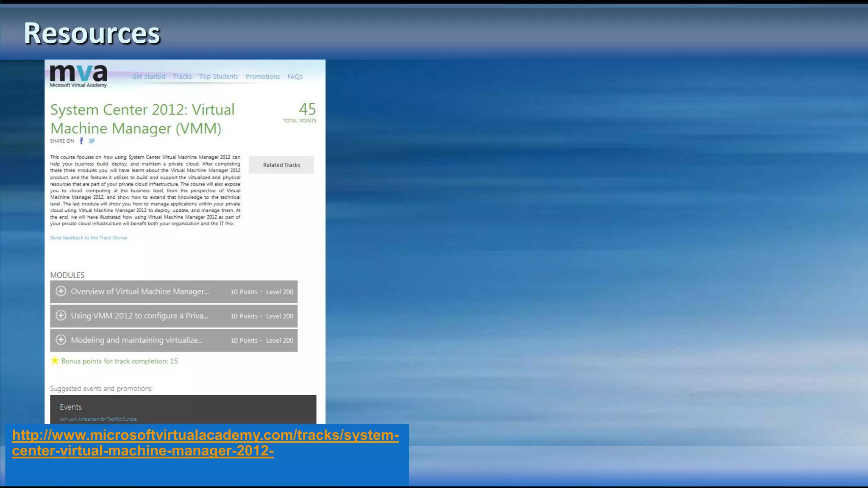Open the microsoftvirtualacademy.com tracks hyperlink
Viewport: 868px width, 488px height.
coord(205,443)
